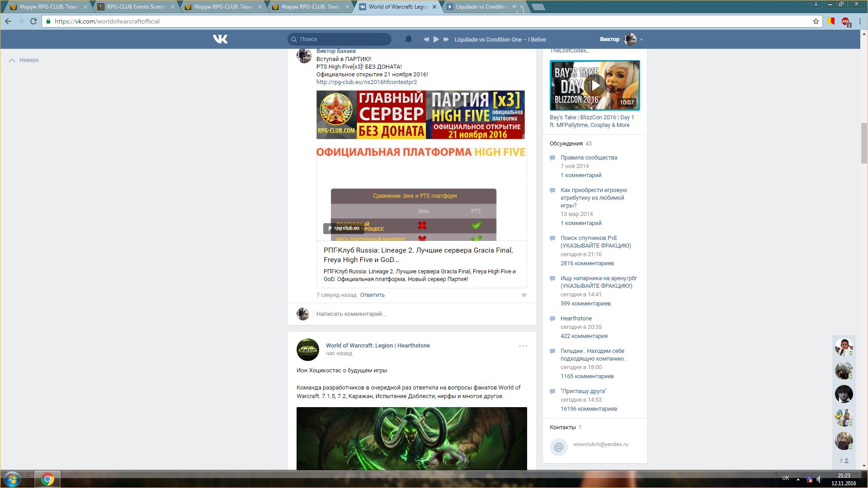868x488 pixels.
Task: Bookmark this page with star icon
Action: tap(816, 21)
